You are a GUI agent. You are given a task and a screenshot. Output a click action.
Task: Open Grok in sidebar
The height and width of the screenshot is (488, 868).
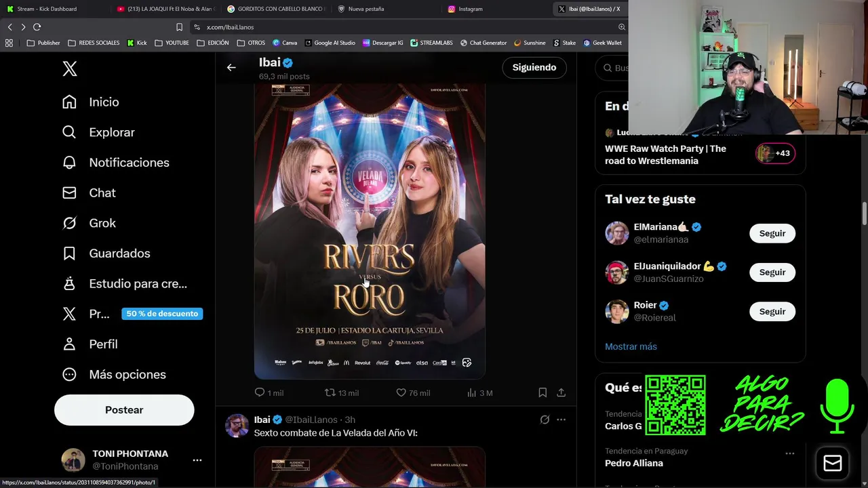89,223
